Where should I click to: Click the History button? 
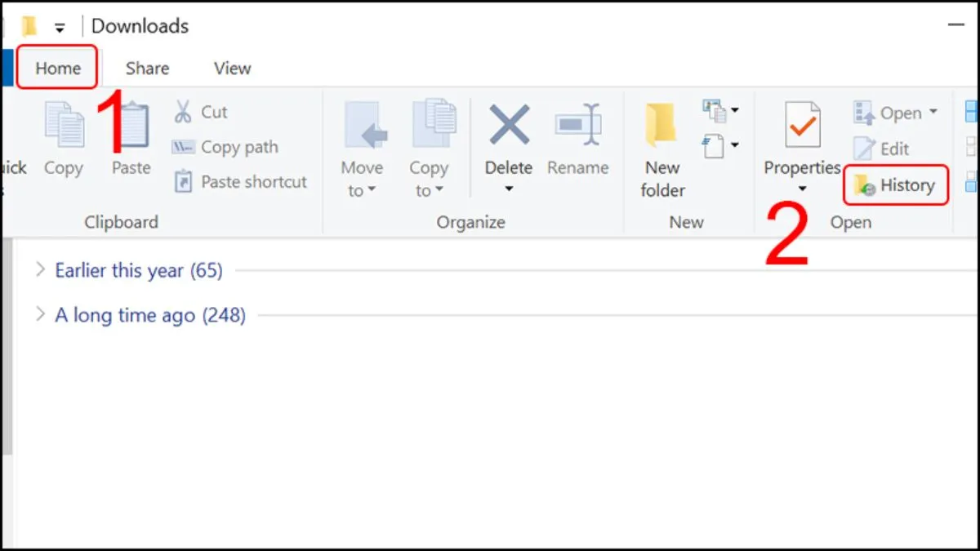point(896,185)
